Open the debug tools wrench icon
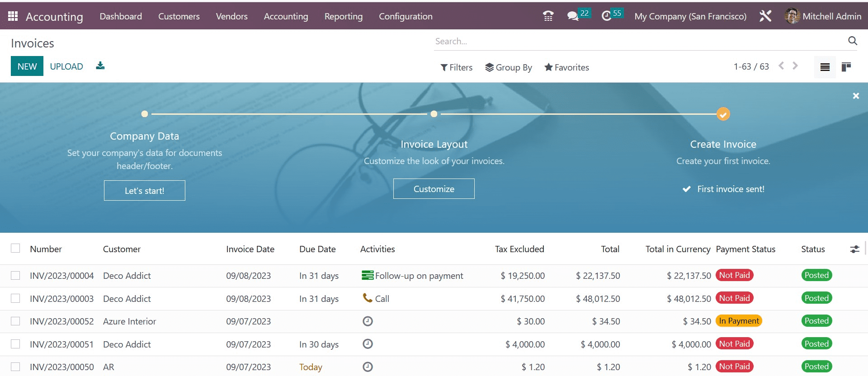Screen dimensions: 868x376 (x=765, y=16)
